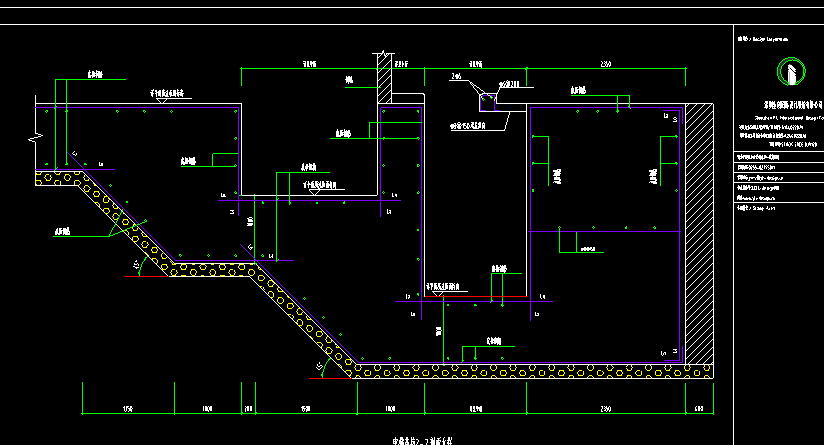Image resolution: width=824 pixels, height=445 pixels.
Task: Pick the yellow gravel cushion layer under the pit floor
Action: [533, 371]
